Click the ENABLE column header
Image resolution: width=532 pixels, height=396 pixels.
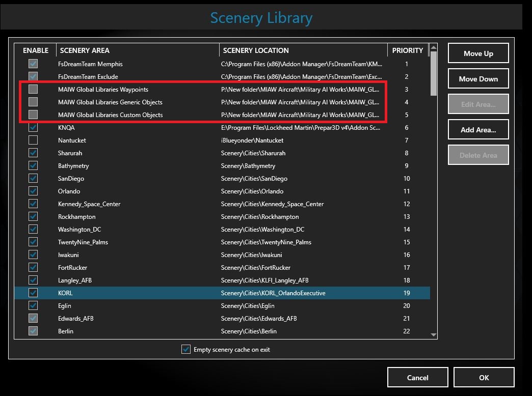[x=35, y=50]
